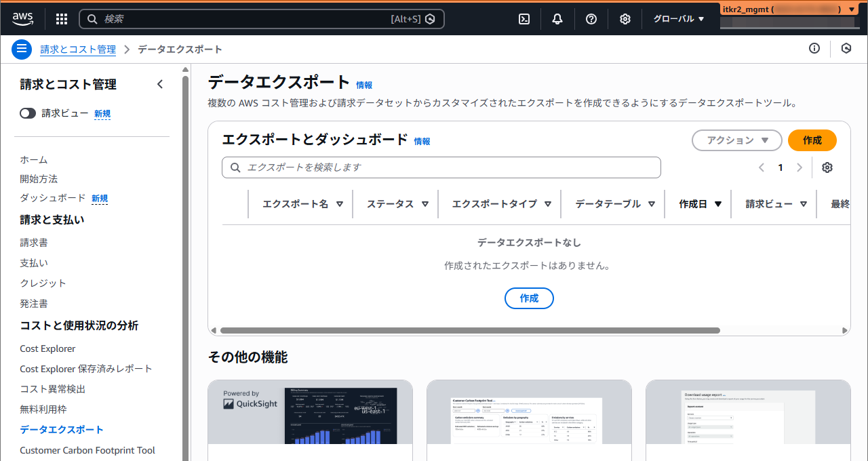Open ダッシュボード in sidebar
Image resolution: width=868 pixels, height=461 pixels.
(53, 198)
